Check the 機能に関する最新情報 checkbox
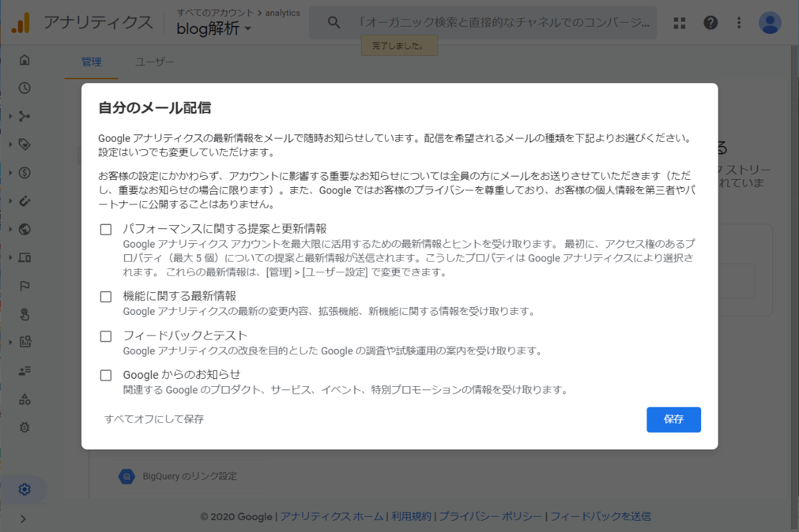Viewport: 799px width, 532px height. (106, 297)
